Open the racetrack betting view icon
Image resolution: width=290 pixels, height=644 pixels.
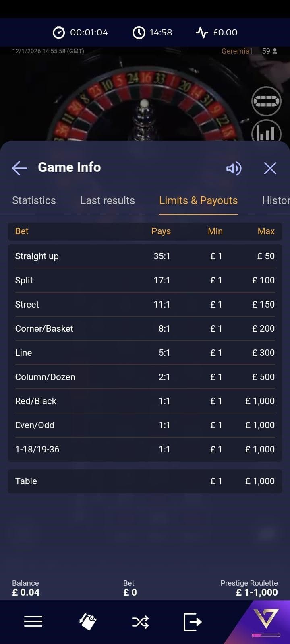pos(266,101)
